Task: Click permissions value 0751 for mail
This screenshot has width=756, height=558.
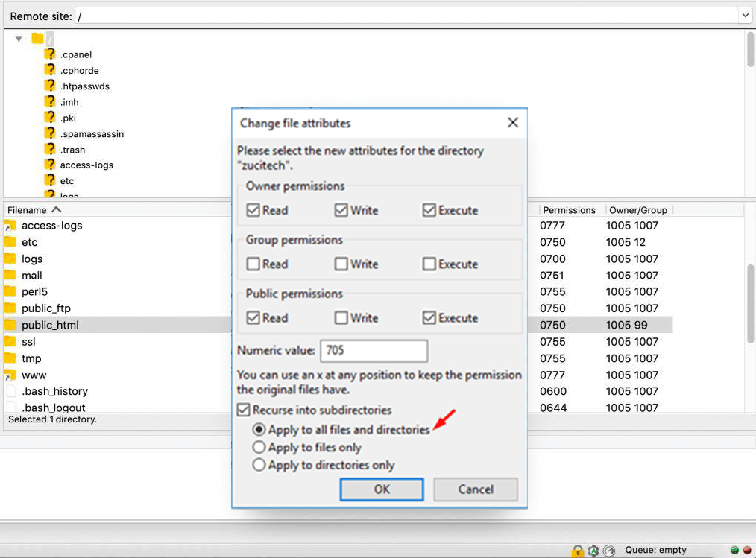Action: [552, 275]
